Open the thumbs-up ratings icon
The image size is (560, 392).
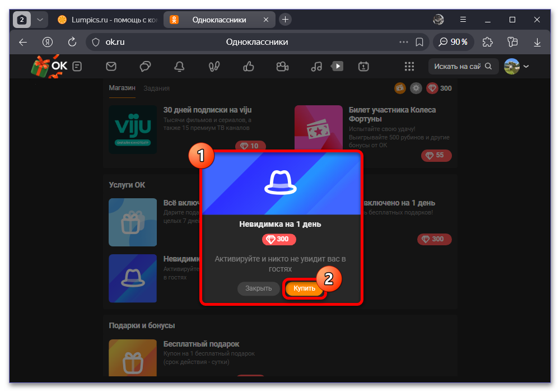click(x=249, y=67)
